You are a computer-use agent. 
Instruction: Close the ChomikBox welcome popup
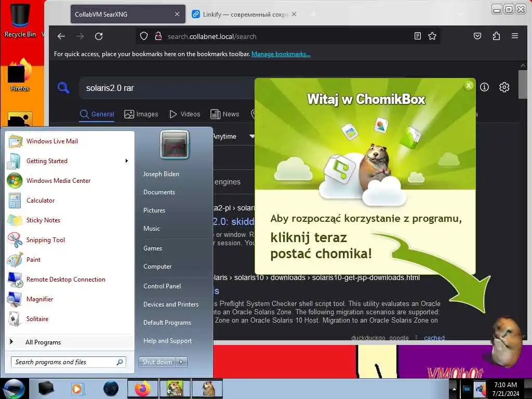[x=469, y=86]
